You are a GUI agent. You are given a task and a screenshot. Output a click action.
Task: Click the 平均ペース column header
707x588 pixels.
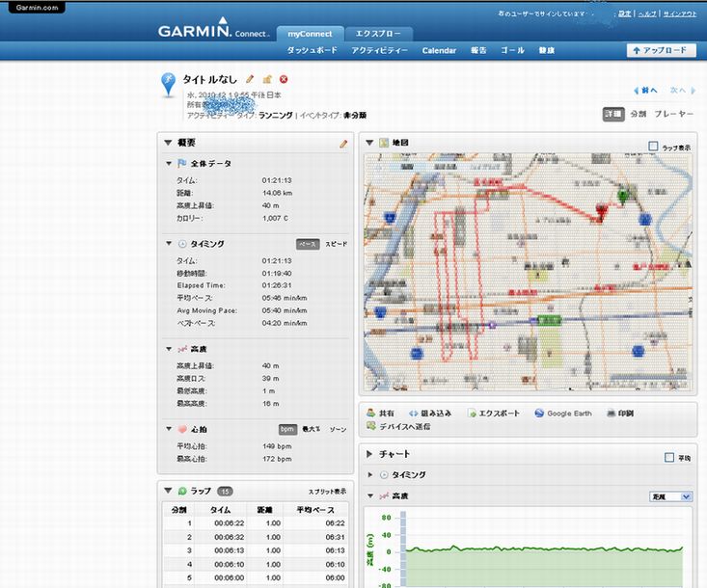pos(315,510)
